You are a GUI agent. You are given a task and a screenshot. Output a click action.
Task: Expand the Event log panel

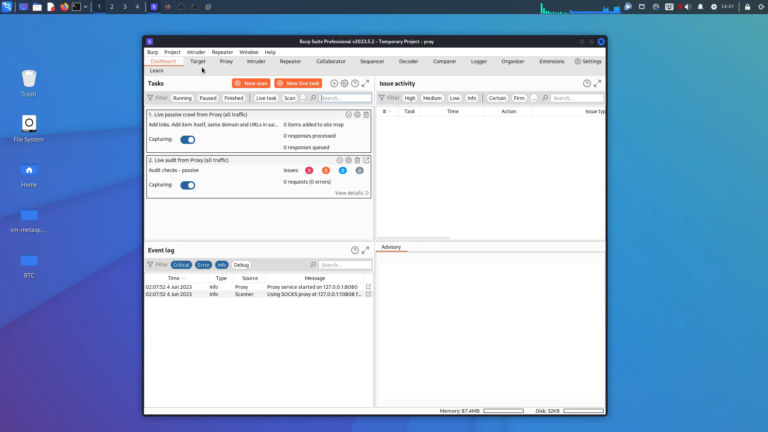pyautogui.click(x=365, y=250)
